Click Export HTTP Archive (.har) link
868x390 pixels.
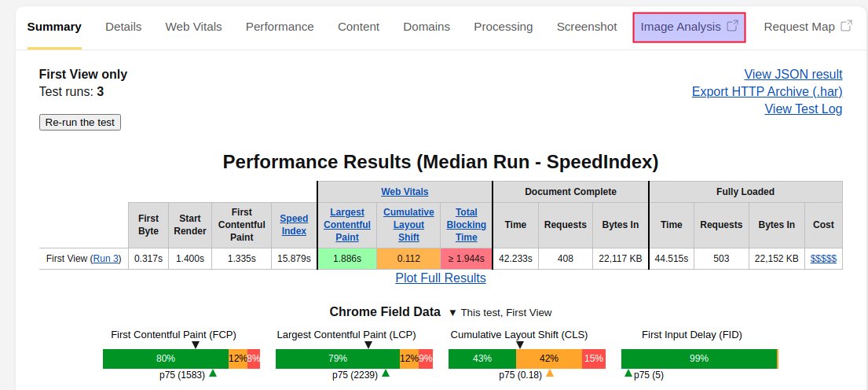pyautogui.click(x=767, y=91)
